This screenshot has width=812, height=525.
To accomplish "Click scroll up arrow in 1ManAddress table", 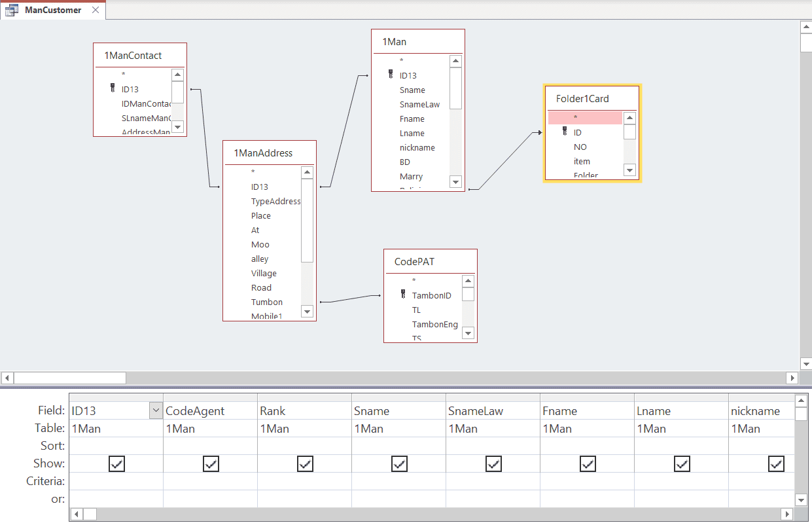I will [307, 172].
